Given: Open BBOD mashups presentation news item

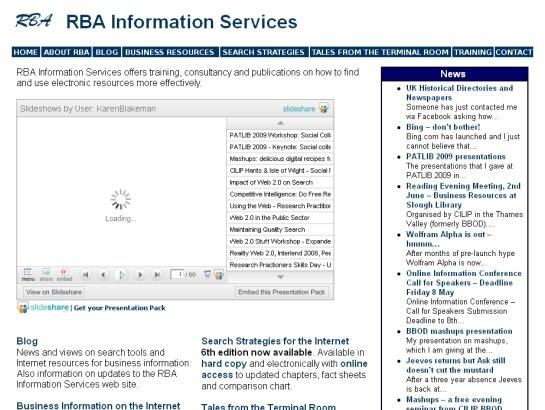Looking at the screenshot, I should 459,331.
